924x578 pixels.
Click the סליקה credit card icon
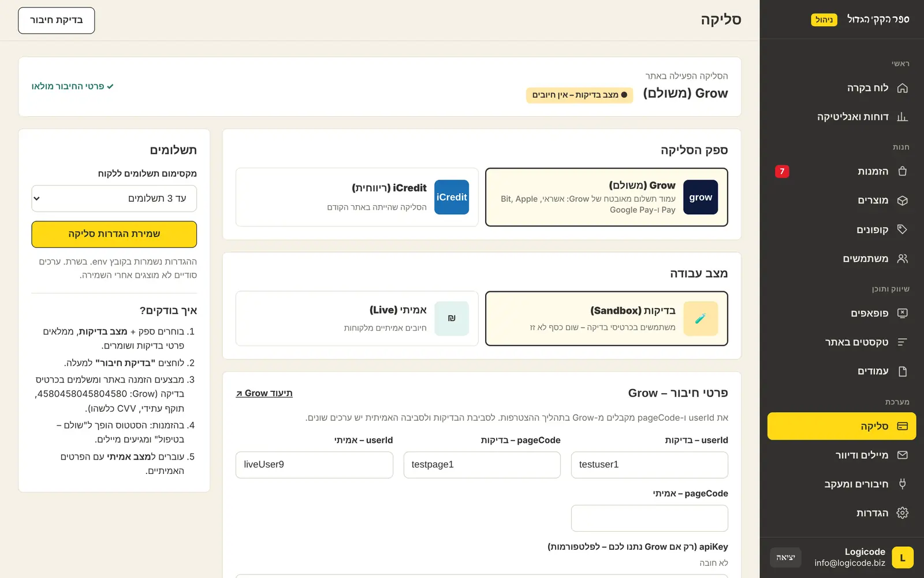[x=903, y=426]
